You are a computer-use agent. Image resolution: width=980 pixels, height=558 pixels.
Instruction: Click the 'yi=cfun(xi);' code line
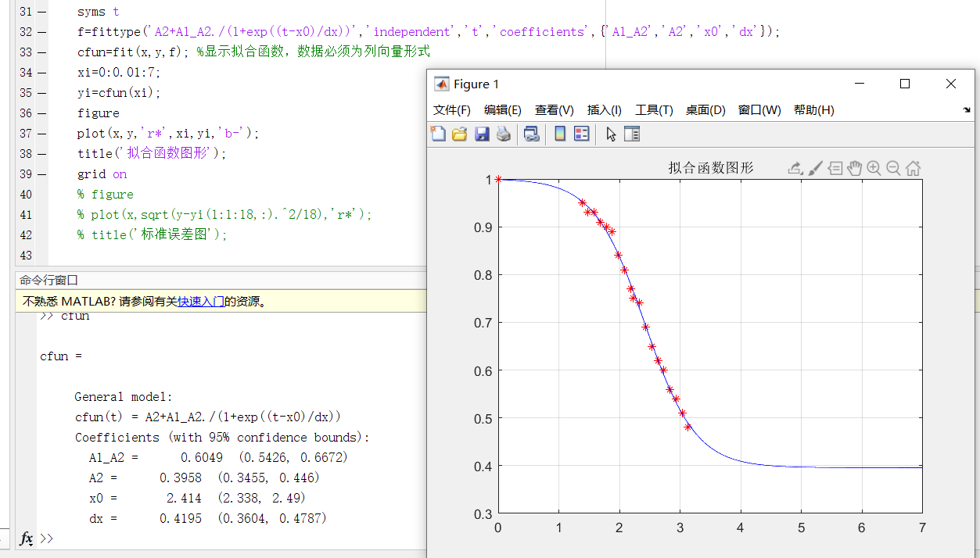(x=119, y=93)
